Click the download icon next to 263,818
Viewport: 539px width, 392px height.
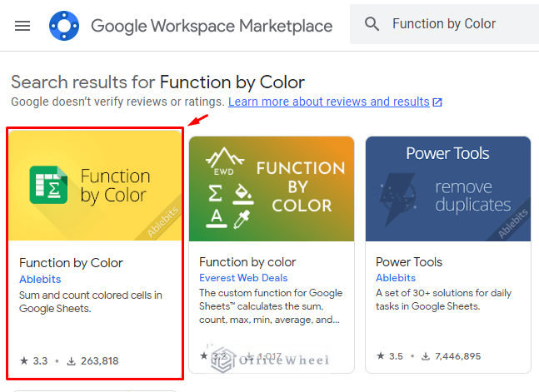(x=71, y=361)
